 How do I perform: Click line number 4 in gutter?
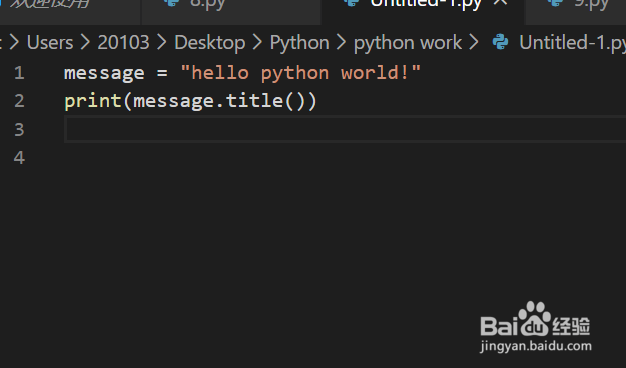click(19, 158)
